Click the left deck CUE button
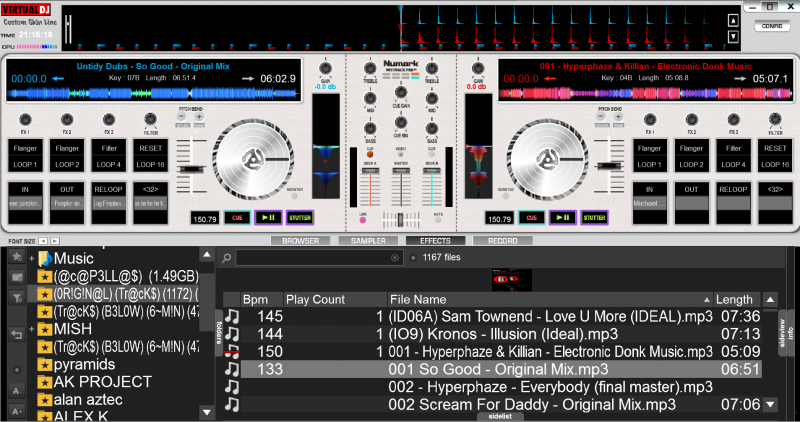This screenshot has height=422, width=800. click(237, 218)
